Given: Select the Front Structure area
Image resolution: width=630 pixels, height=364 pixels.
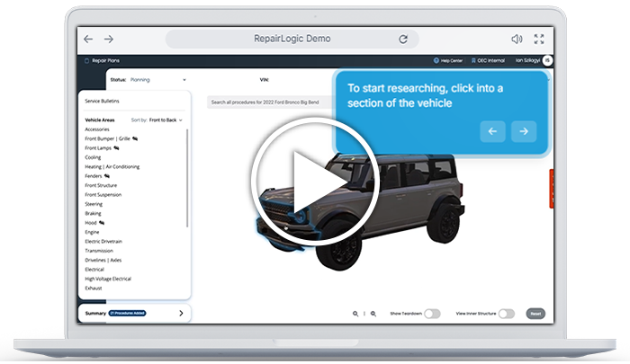Looking at the screenshot, I should 101,185.
